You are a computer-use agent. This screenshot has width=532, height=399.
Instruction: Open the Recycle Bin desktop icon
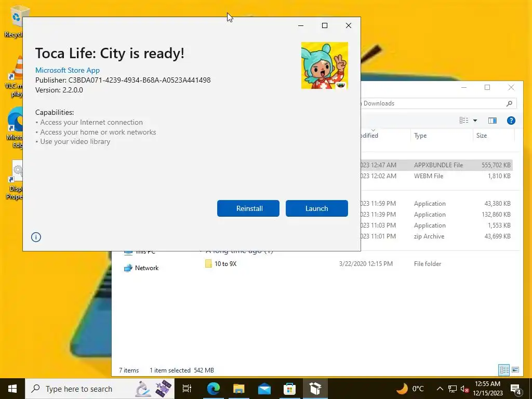click(14, 21)
